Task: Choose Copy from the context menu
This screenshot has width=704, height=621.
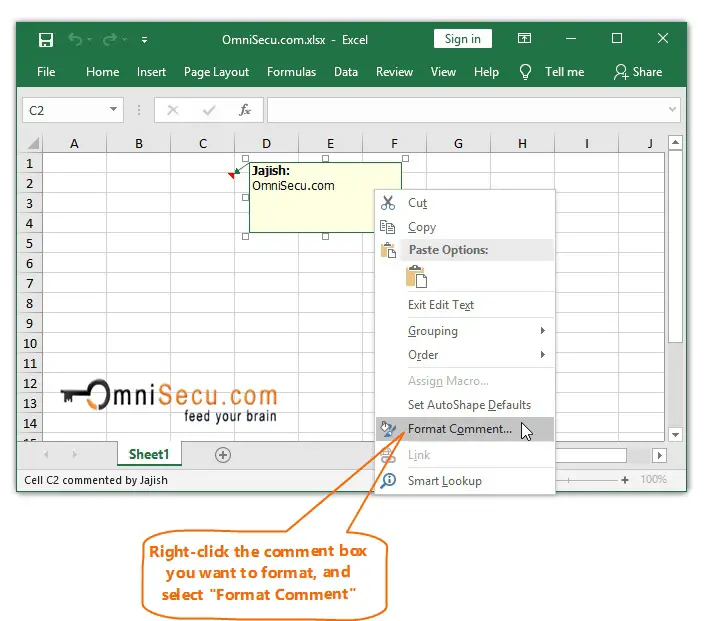Action: pos(465,227)
